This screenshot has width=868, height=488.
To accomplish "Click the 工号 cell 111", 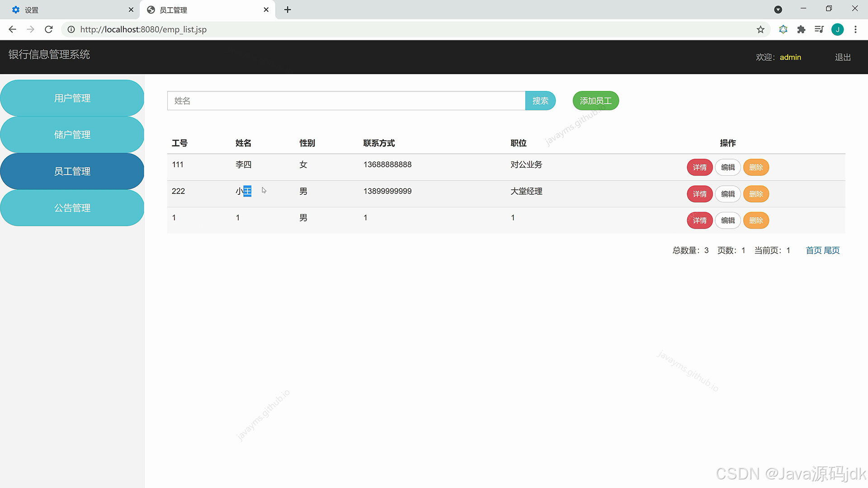I will pyautogui.click(x=178, y=164).
